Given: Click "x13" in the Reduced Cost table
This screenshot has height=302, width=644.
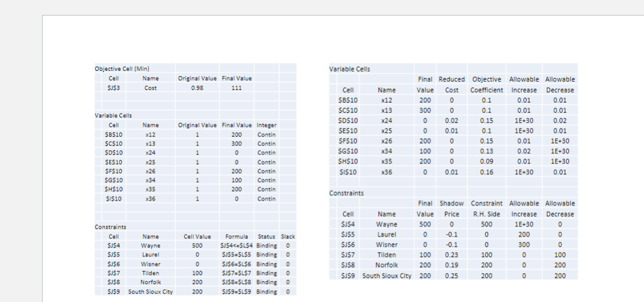Looking at the screenshot, I should pyautogui.click(x=387, y=110).
